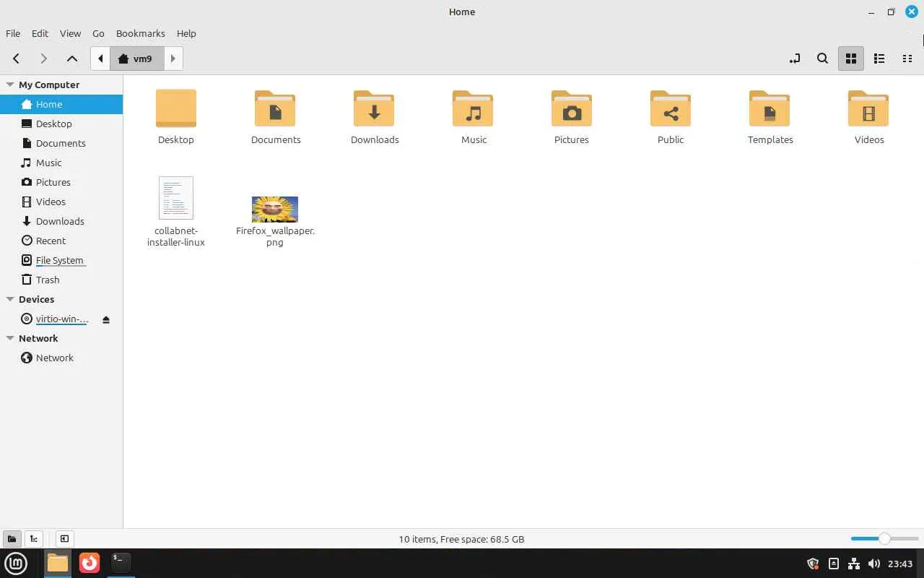Open the File menu

(x=13, y=33)
